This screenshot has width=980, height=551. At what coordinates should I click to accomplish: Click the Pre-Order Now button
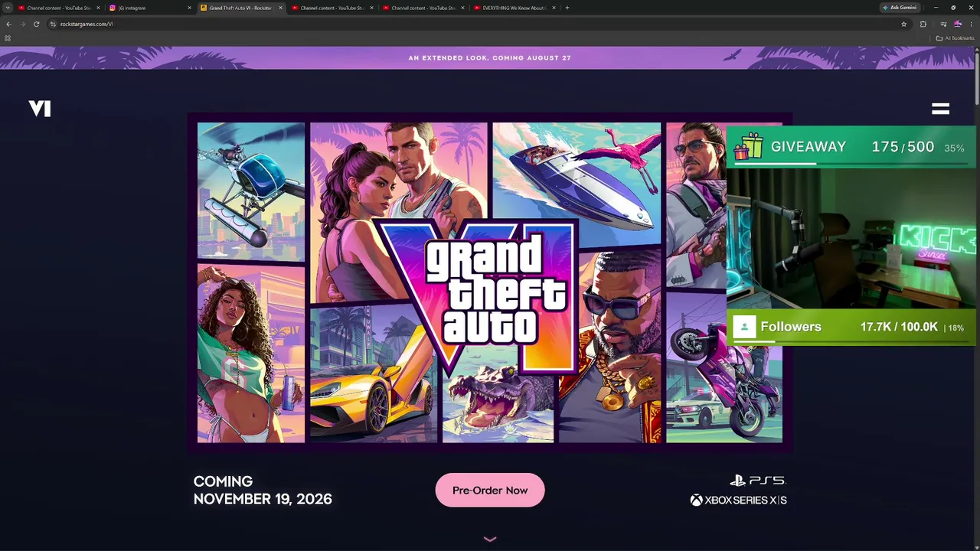point(490,491)
